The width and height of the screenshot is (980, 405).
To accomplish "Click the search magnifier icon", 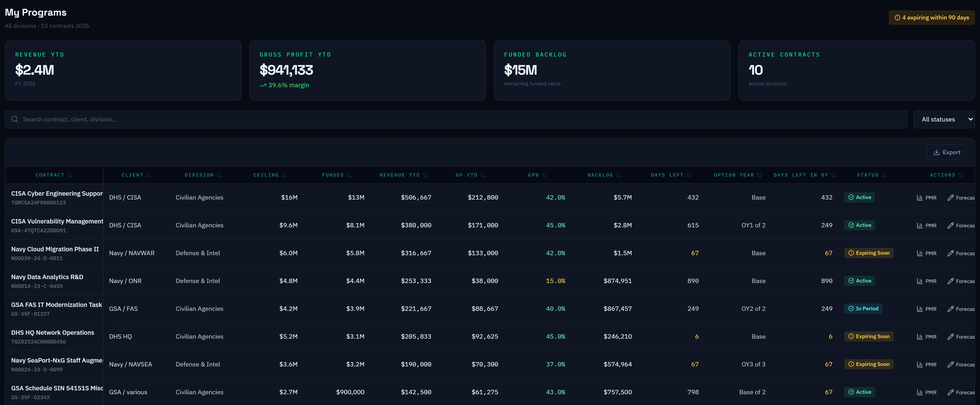I will click(x=14, y=119).
